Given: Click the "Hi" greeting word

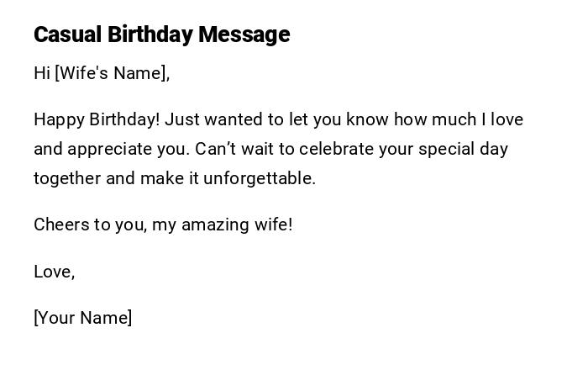Looking at the screenshot, I should [42, 73].
